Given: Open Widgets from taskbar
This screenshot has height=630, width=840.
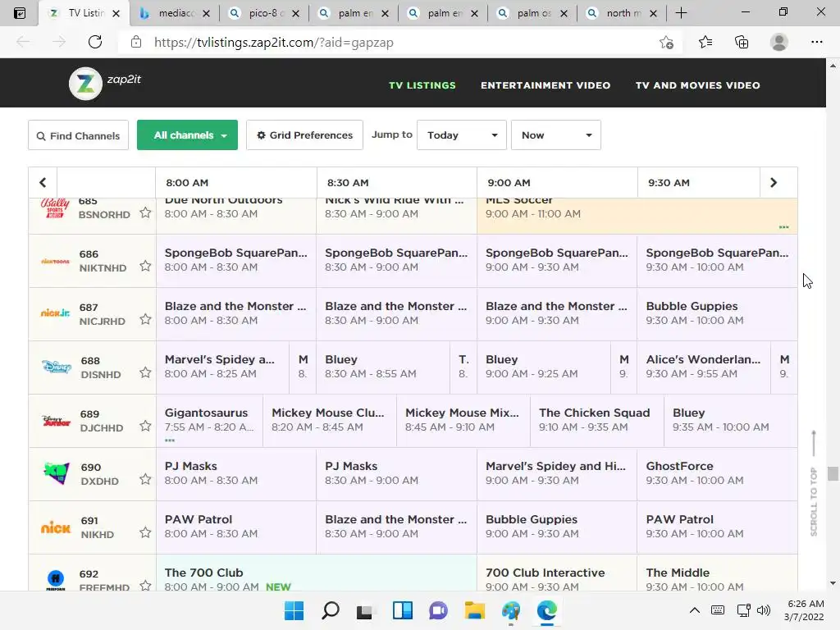Looking at the screenshot, I should click(402, 610).
